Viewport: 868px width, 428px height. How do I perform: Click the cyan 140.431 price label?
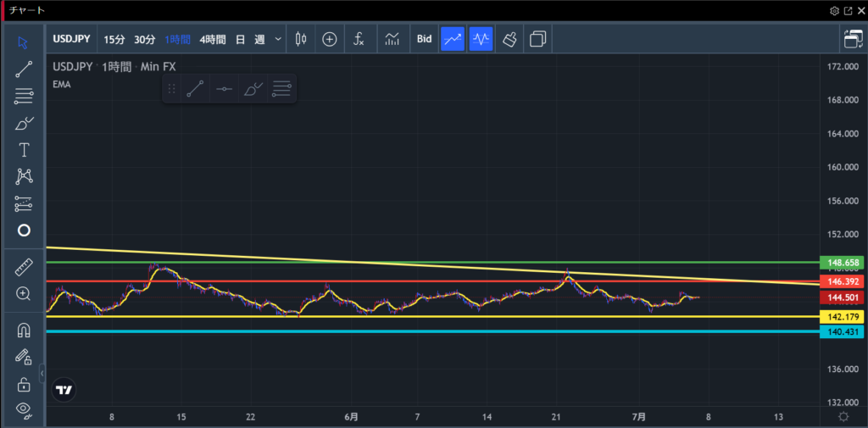842,331
